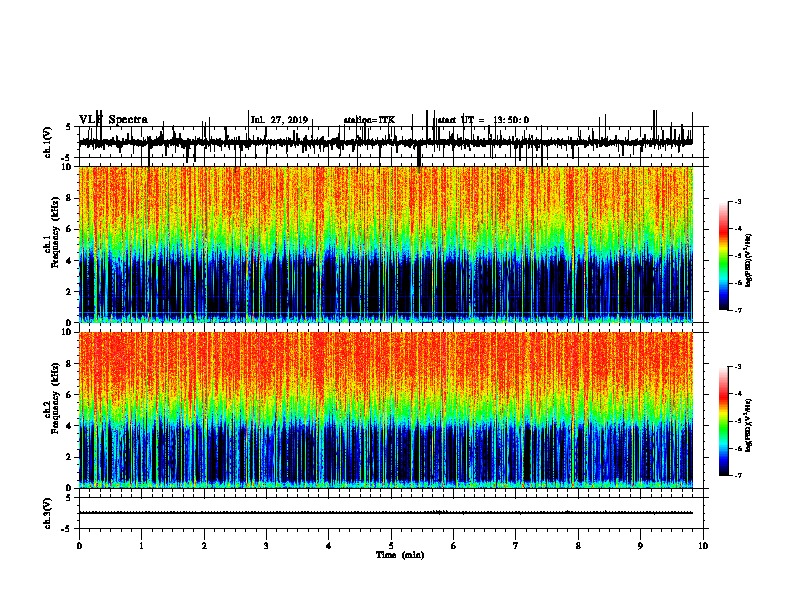Click the ch.1 color bar log(PSD) label

pyautogui.click(x=749, y=260)
